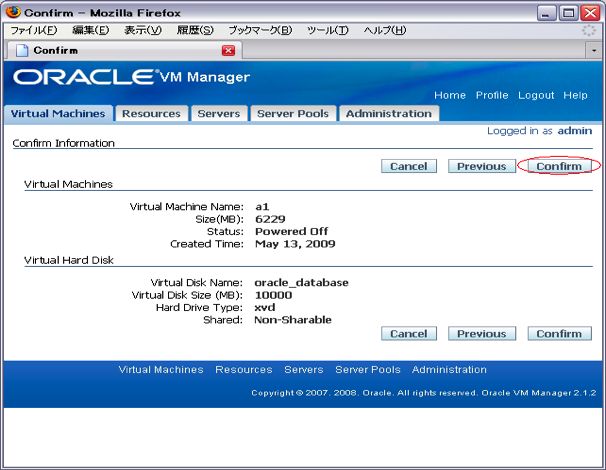Click the bottom Previous button
This screenshot has width=606, height=470.
(x=482, y=334)
